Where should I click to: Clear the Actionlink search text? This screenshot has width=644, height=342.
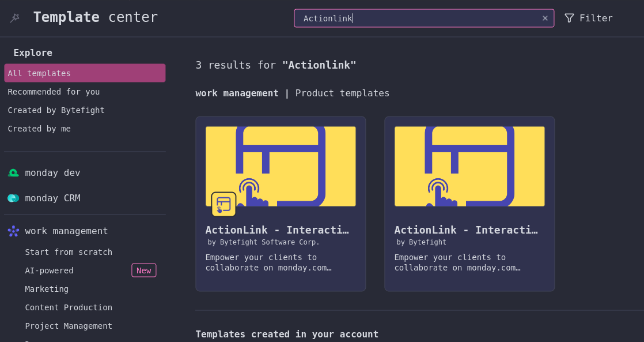click(545, 18)
